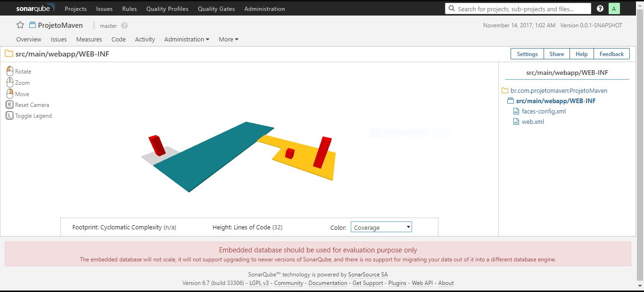Click the master branch help icon
644x292 pixels.
coord(124,26)
